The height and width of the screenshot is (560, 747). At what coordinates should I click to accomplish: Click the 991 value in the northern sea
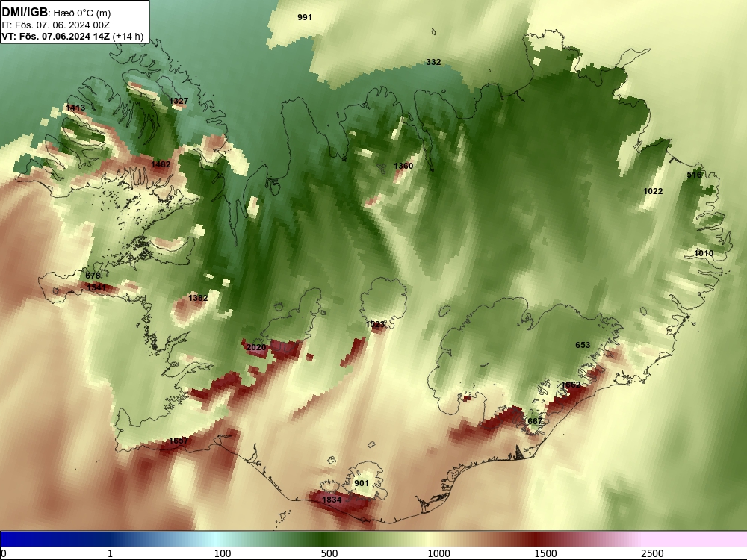click(305, 18)
